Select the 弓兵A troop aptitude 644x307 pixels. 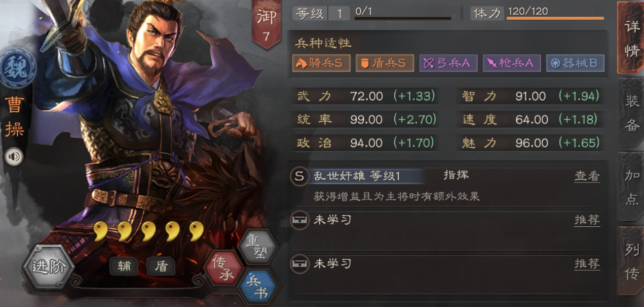[448, 63]
